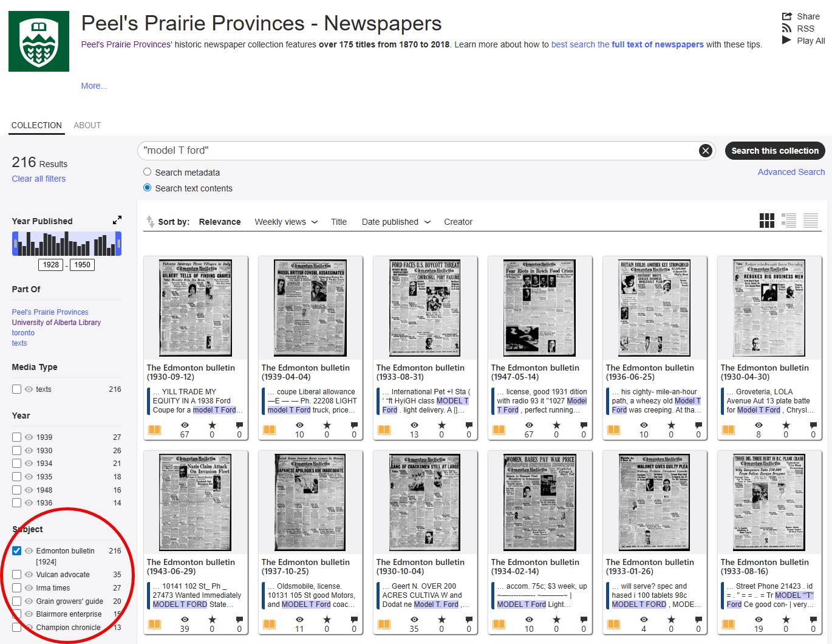Check the 1930 year filter

point(16,450)
